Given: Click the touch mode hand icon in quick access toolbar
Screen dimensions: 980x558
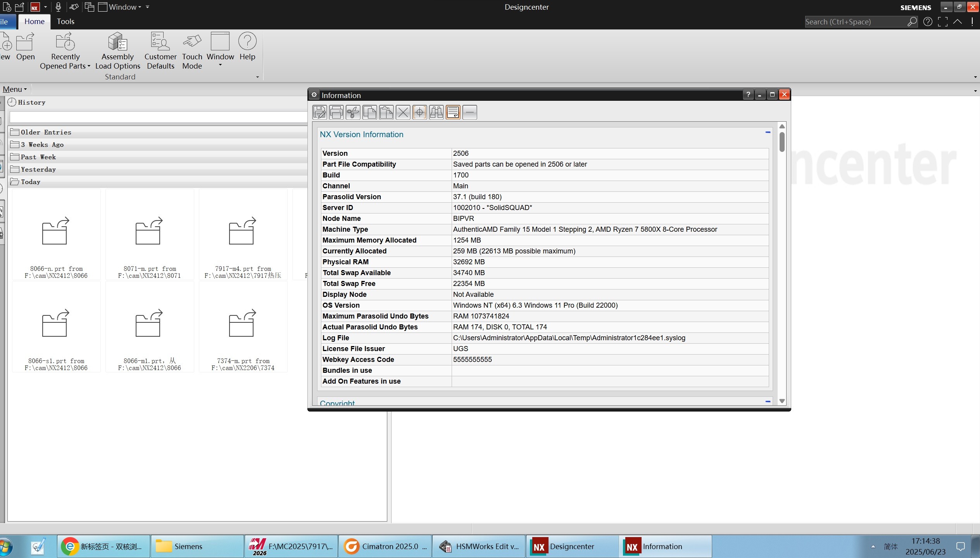Looking at the screenshot, I should pyautogui.click(x=74, y=7).
